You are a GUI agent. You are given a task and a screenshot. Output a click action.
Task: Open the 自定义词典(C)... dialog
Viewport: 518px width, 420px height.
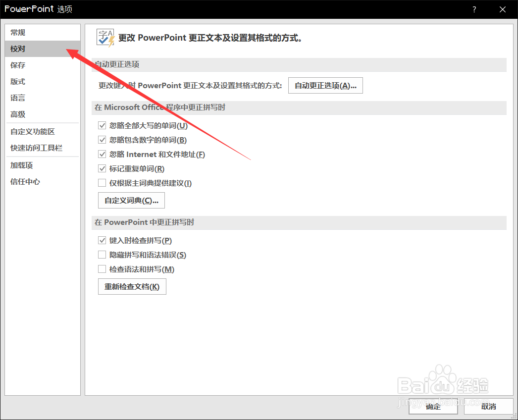132,201
